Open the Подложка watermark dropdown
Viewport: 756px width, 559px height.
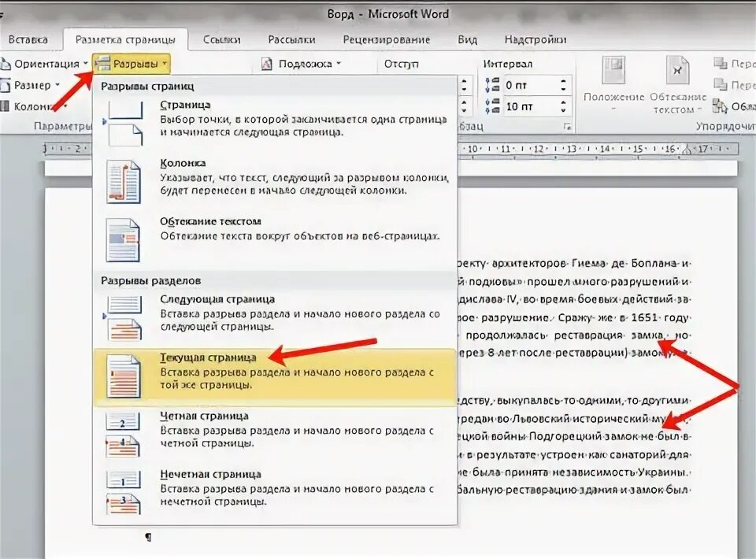point(302,64)
